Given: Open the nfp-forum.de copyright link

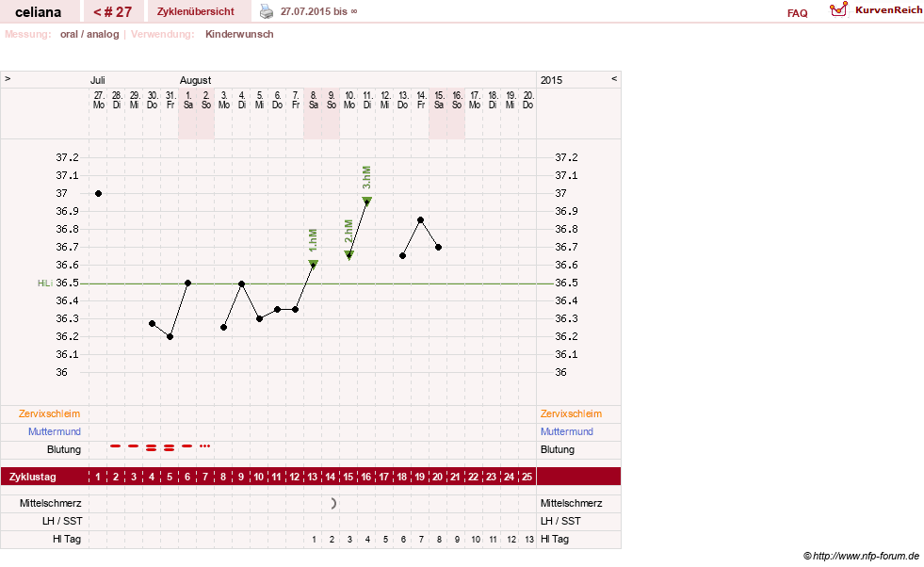Looking at the screenshot, I should [x=862, y=556].
